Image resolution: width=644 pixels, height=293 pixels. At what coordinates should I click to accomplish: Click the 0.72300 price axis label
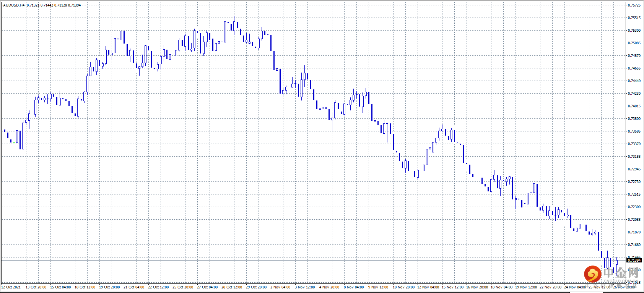634,207
